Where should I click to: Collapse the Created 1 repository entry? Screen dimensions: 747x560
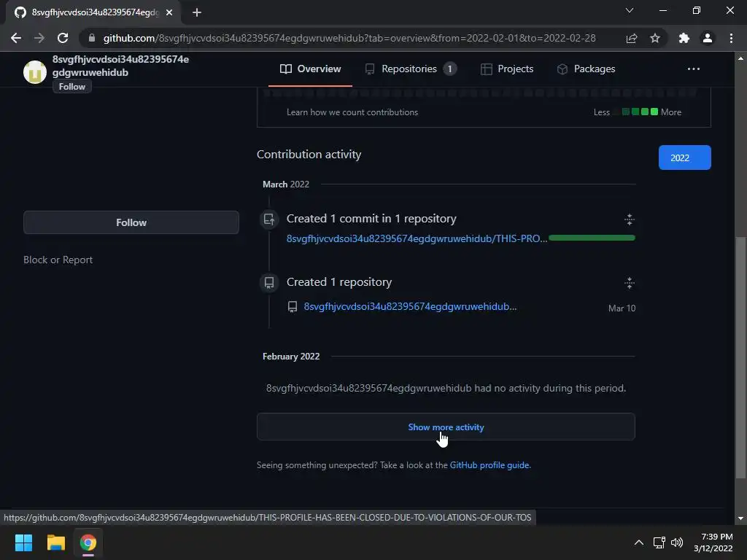pos(630,283)
